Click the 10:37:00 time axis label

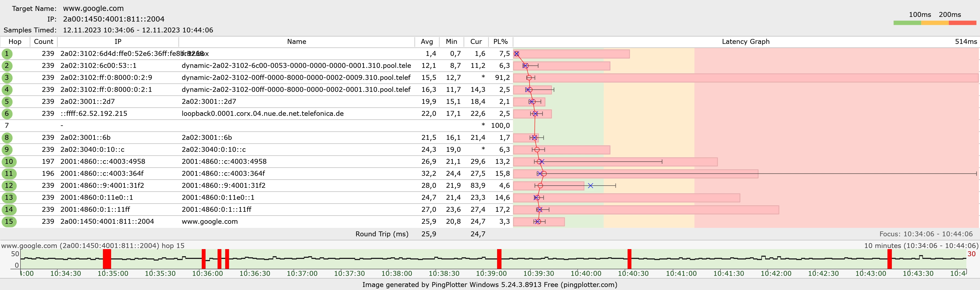coord(302,274)
